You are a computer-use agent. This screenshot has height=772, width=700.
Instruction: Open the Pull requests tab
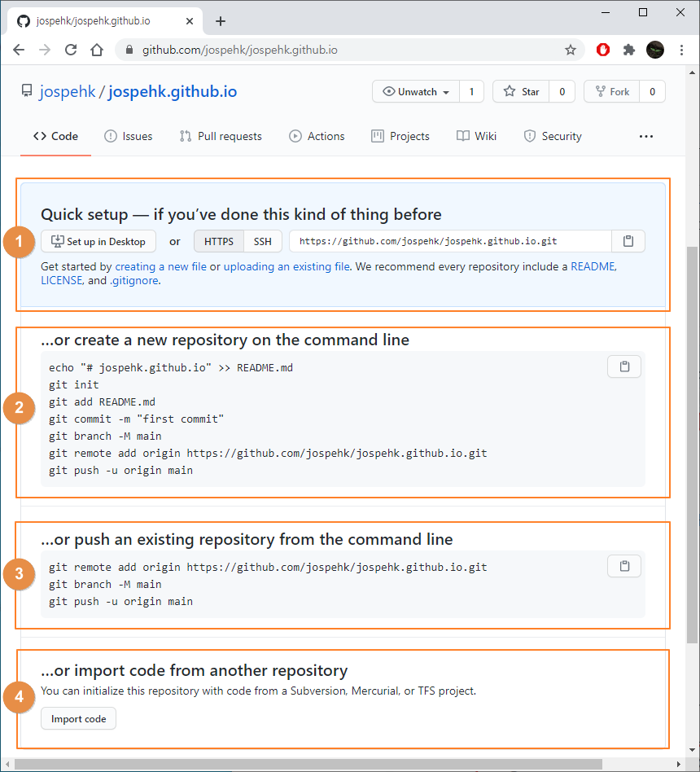point(221,136)
